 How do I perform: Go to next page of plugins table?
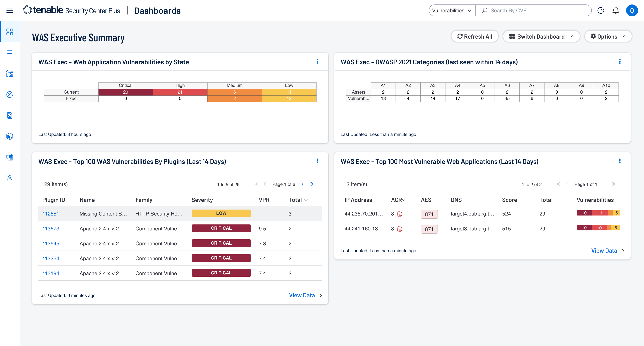coord(302,184)
